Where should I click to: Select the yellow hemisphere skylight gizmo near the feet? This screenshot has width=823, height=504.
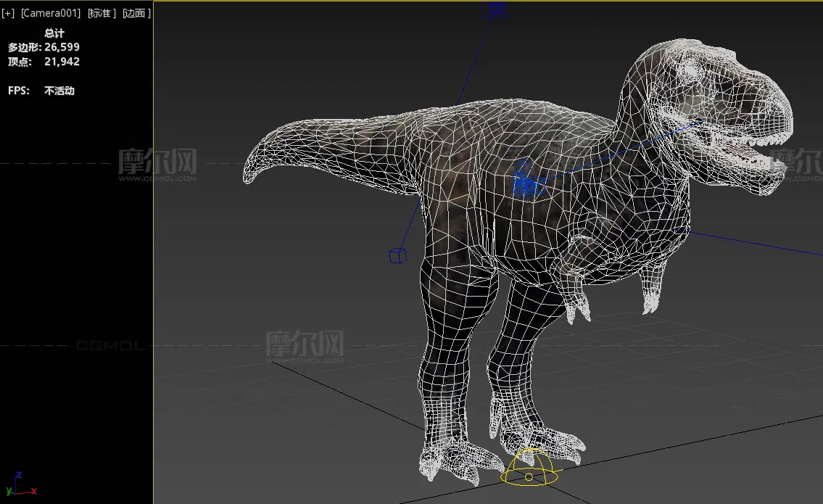point(529,468)
